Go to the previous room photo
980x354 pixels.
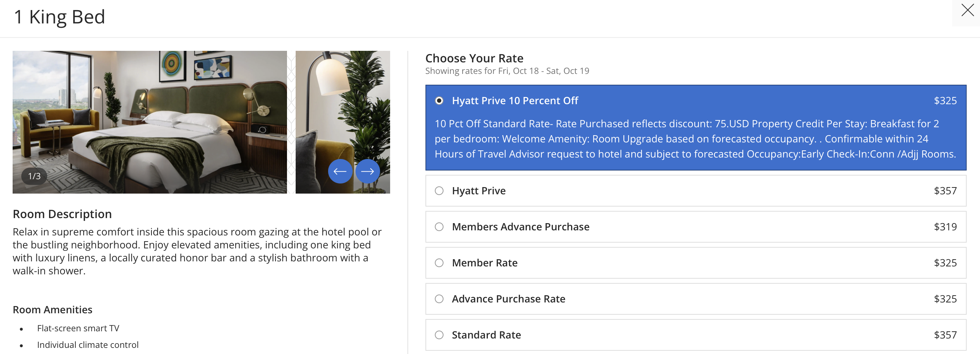(339, 172)
